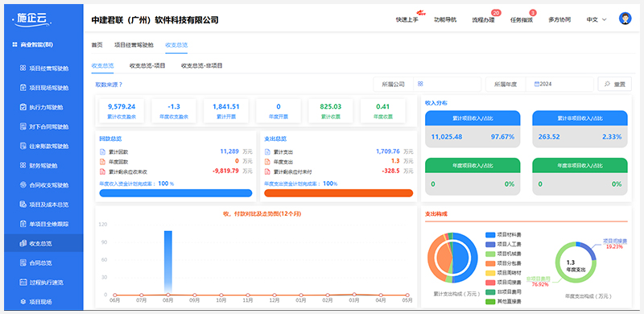
Task: Click the 年度支出 donut chart
Action: click(x=576, y=262)
